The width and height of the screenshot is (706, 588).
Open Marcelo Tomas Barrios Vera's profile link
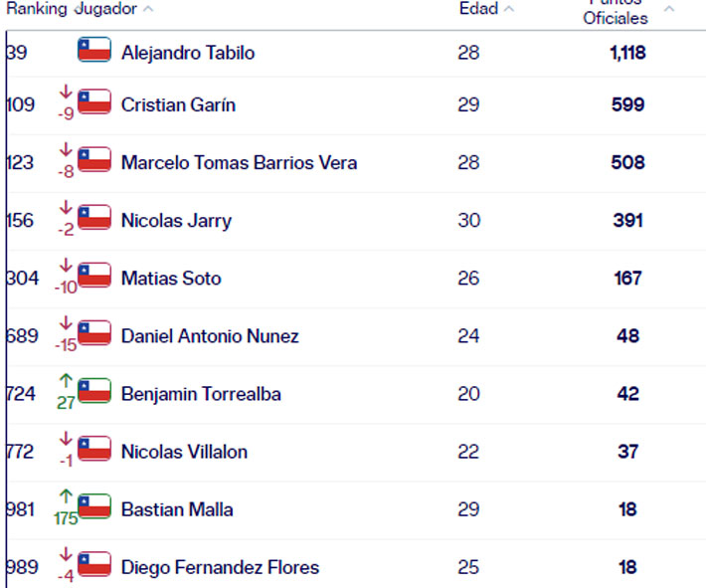tap(239, 162)
